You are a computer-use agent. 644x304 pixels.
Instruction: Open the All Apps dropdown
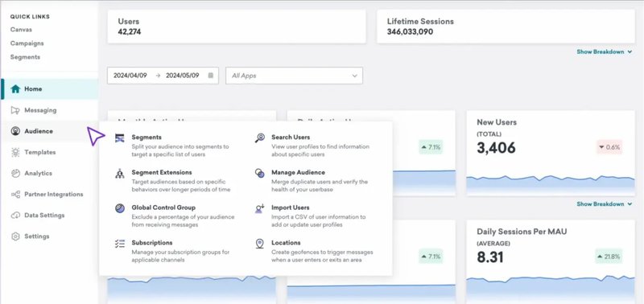point(294,76)
